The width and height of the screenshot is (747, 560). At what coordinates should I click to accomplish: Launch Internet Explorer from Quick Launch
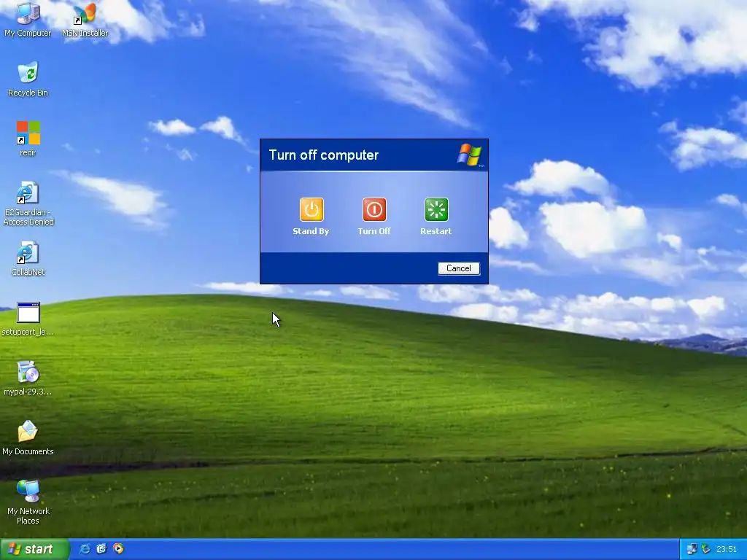85,549
